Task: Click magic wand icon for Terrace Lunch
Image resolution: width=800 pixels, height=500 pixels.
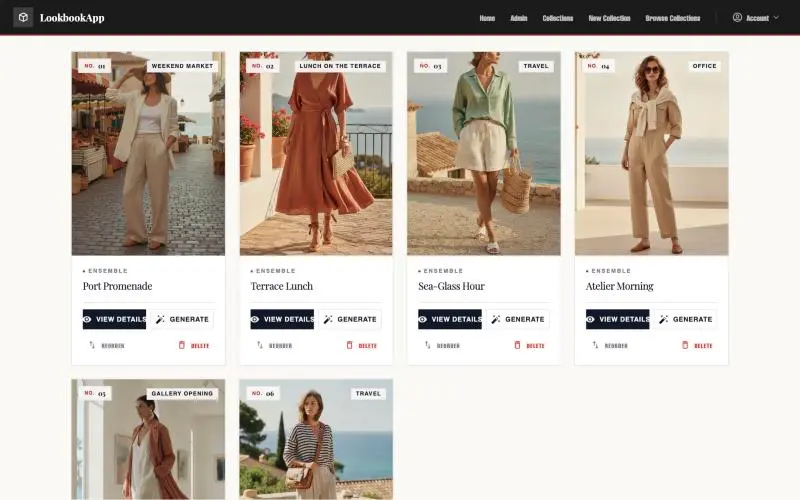Action: [328, 319]
